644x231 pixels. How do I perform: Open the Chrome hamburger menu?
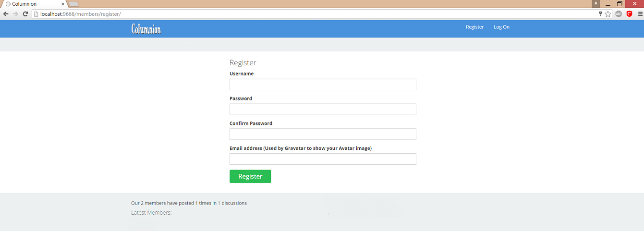tap(640, 14)
